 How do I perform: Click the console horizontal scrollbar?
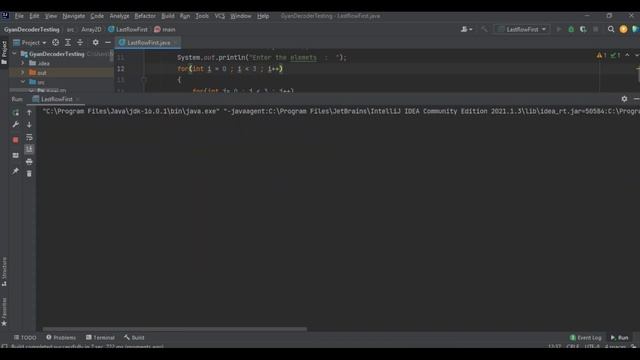(x=175, y=329)
